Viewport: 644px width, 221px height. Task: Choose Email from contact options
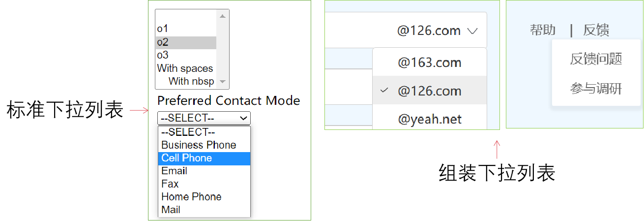[174, 171]
